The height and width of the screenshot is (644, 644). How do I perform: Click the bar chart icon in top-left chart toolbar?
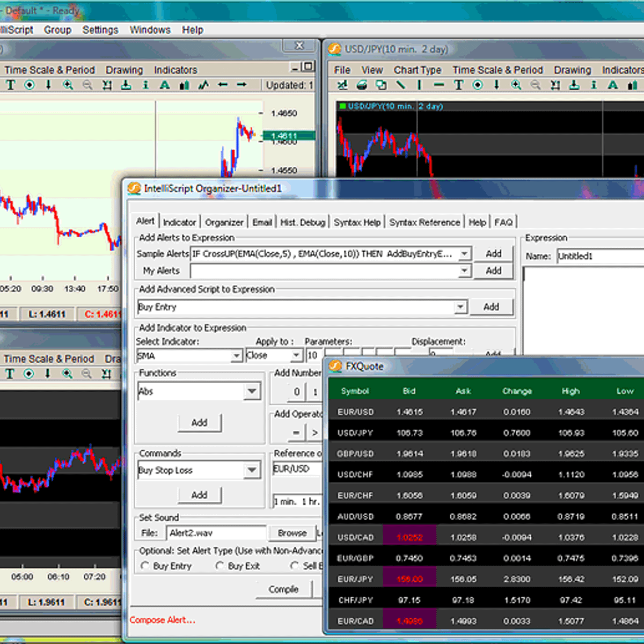point(184,85)
